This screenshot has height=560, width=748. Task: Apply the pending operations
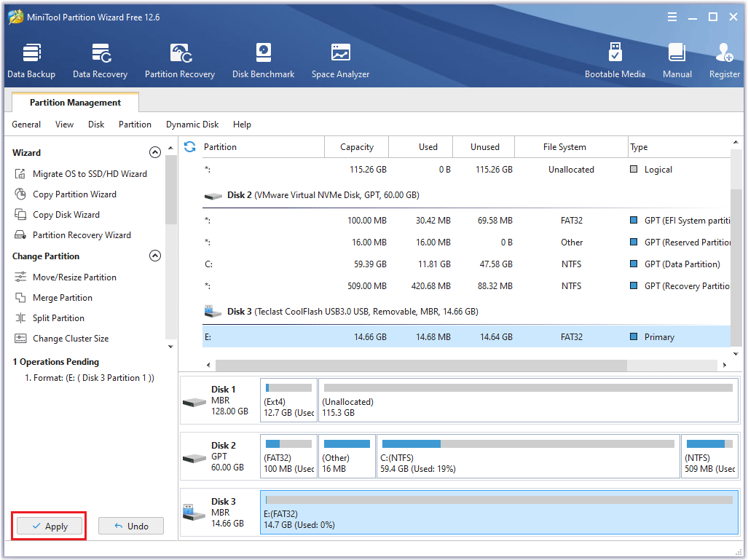click(x=50, y=526)
